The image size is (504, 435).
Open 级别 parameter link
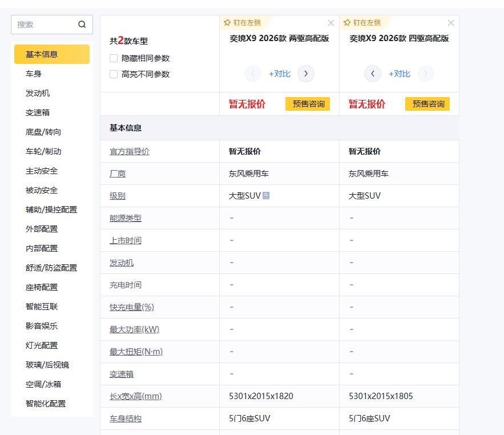click(118, 196)
